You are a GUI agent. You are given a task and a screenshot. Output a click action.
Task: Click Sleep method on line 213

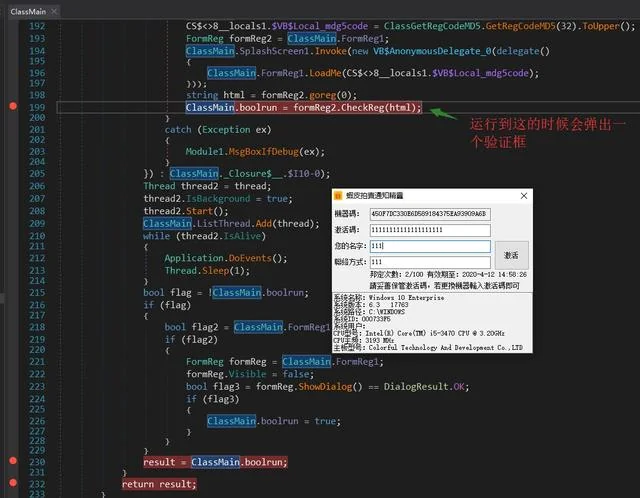click(216, 270)
